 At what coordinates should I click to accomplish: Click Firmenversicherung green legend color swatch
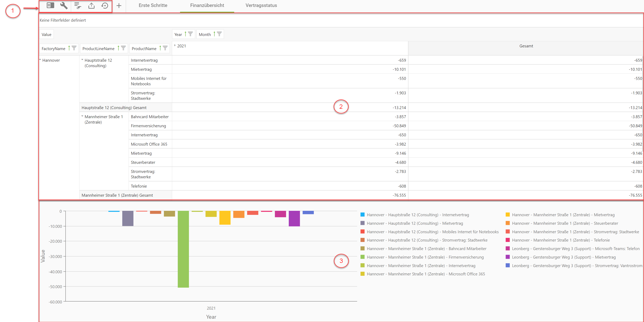362,257
